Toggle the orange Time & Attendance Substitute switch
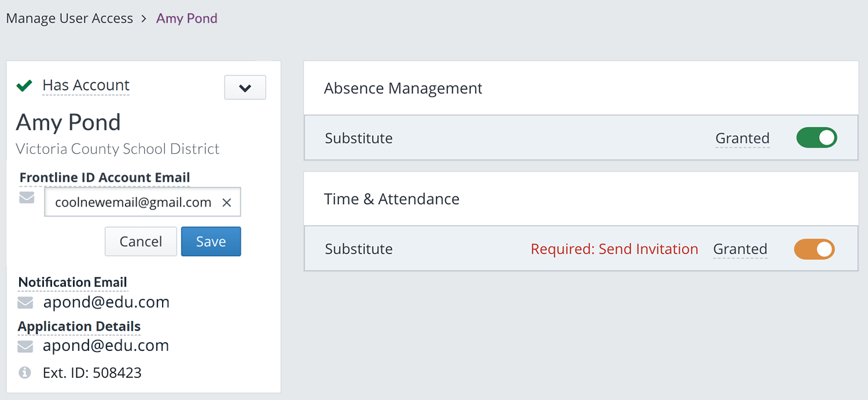 pyautogui.click(x=814, y=249)
